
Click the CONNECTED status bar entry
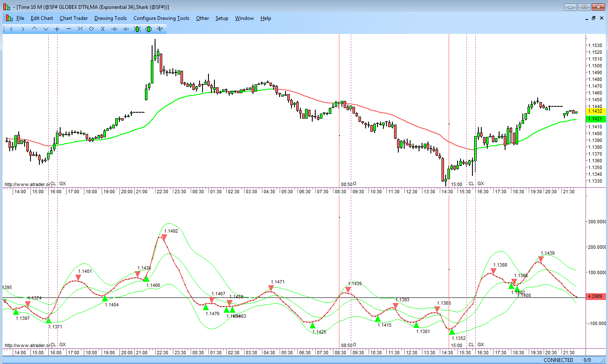[x=558, y=360]
